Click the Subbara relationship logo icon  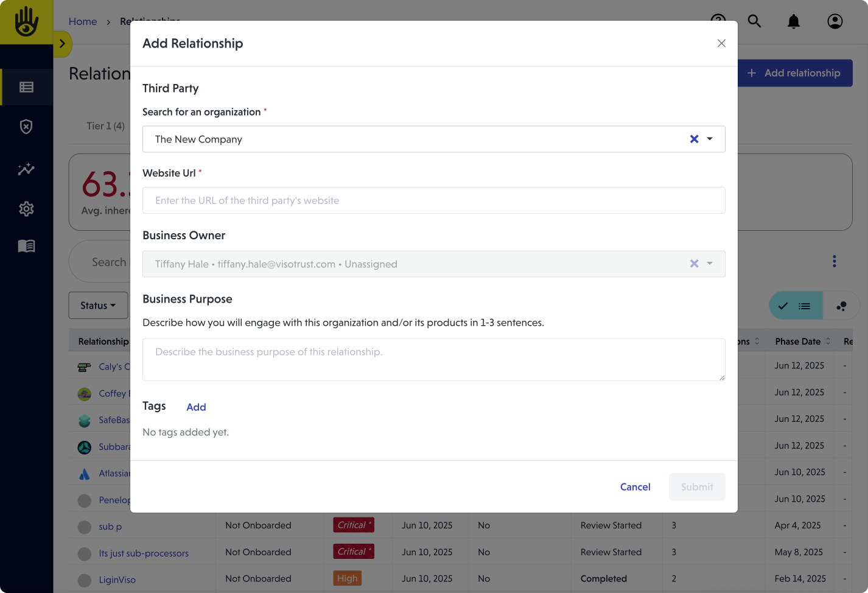click(85, 447)
